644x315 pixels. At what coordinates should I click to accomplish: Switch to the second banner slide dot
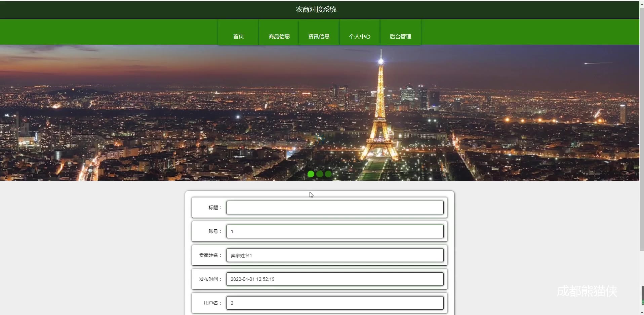(x=320, y=174)
